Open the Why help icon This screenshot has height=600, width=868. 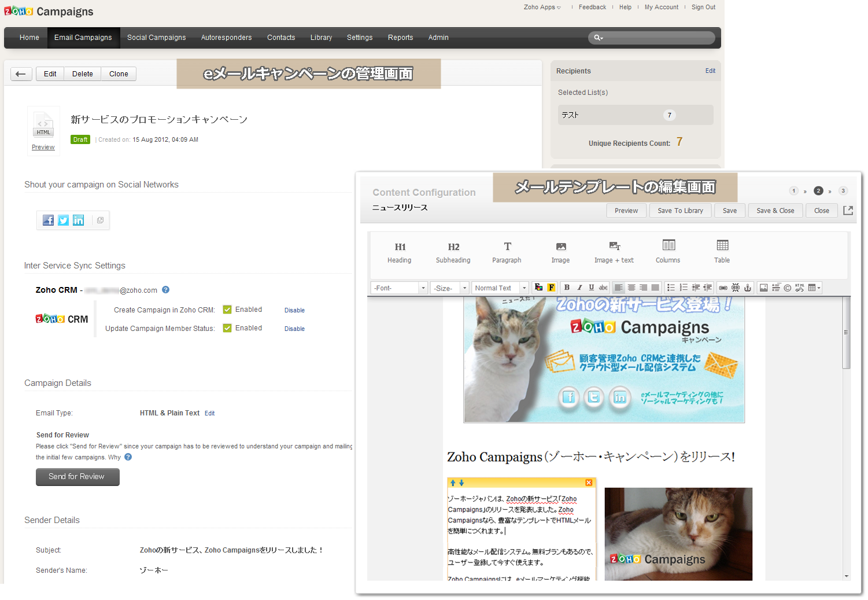128,457
